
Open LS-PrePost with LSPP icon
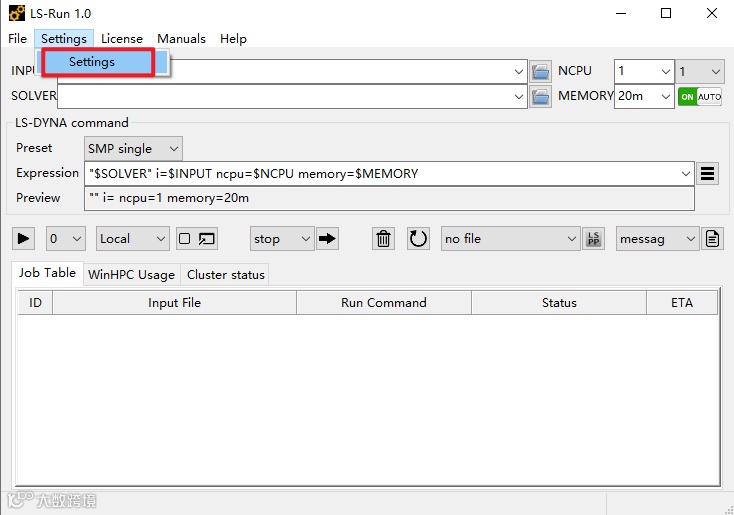[x=594, y=239]
